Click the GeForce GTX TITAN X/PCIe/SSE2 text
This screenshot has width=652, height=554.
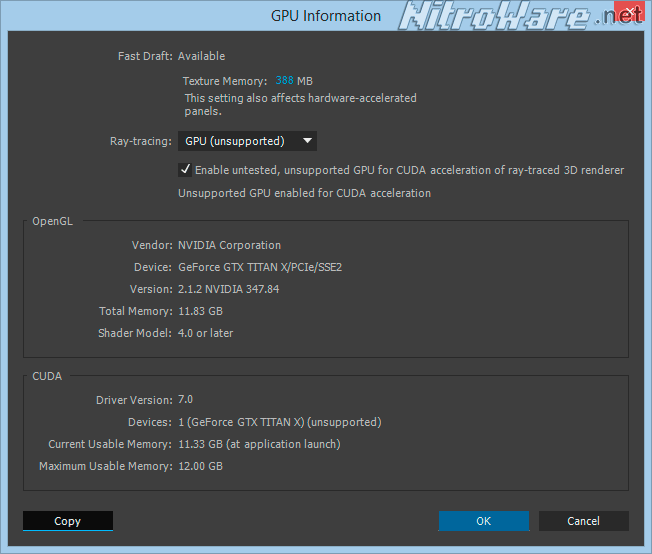260,267
